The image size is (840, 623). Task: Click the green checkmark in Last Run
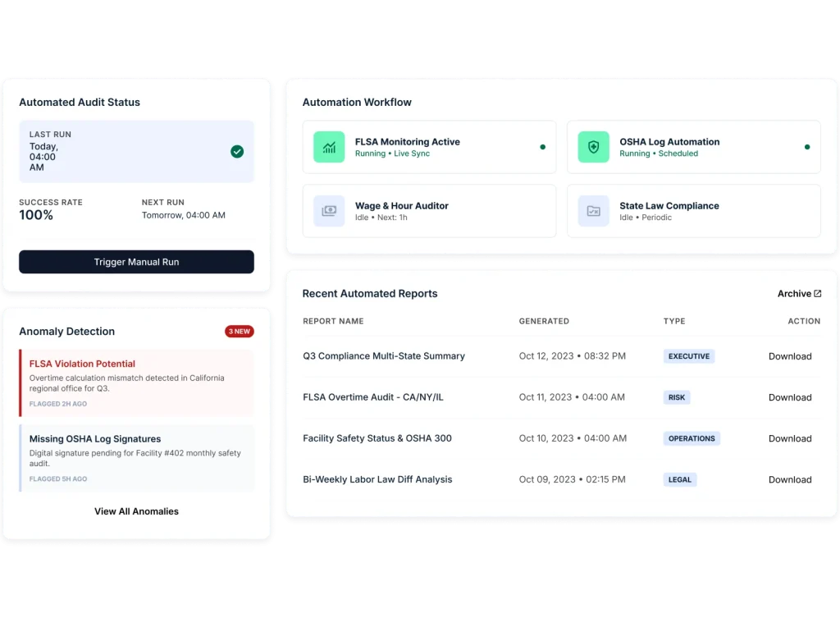pos(237,151)
